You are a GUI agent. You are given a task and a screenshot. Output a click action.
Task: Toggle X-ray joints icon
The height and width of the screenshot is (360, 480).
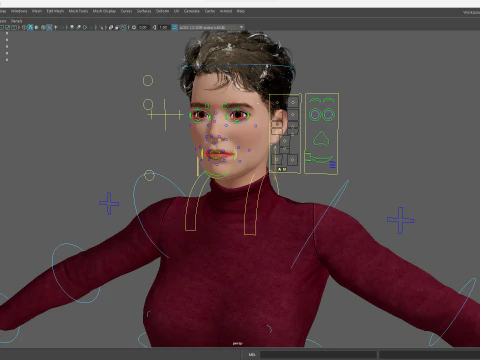[124, 27]
